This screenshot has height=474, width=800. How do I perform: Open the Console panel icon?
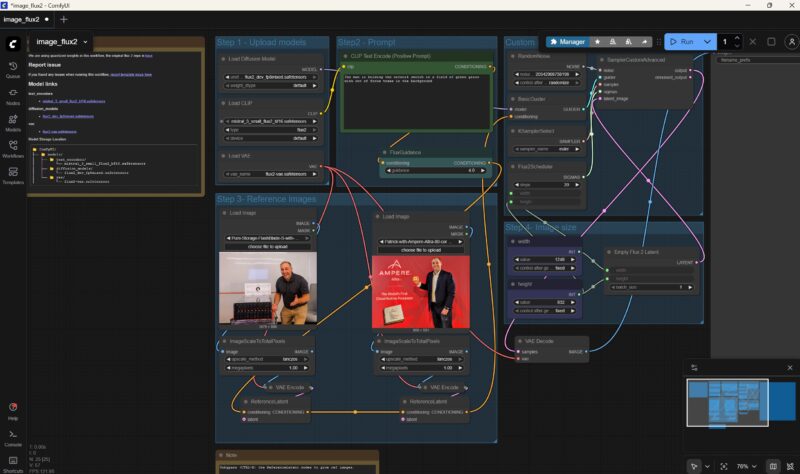(13, 438)
